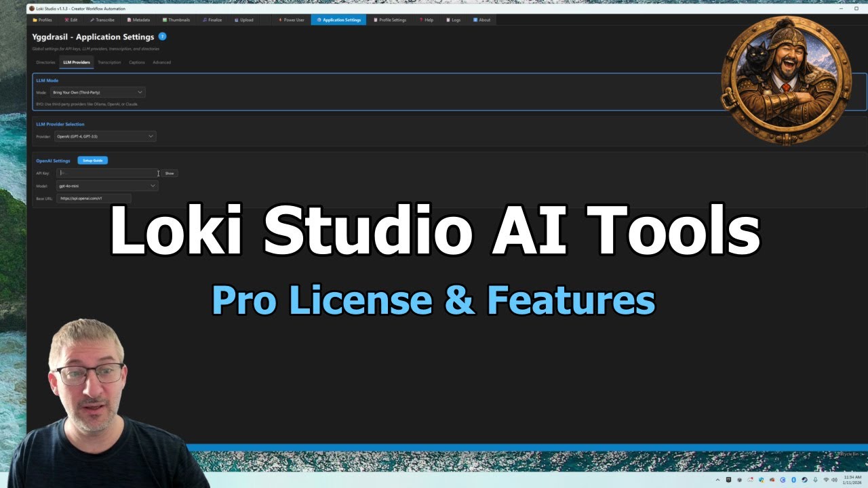The width and height of the screenshot is (868, 488).
Task: Click the Loki Studio window title icon
Action: pos(32,7)
